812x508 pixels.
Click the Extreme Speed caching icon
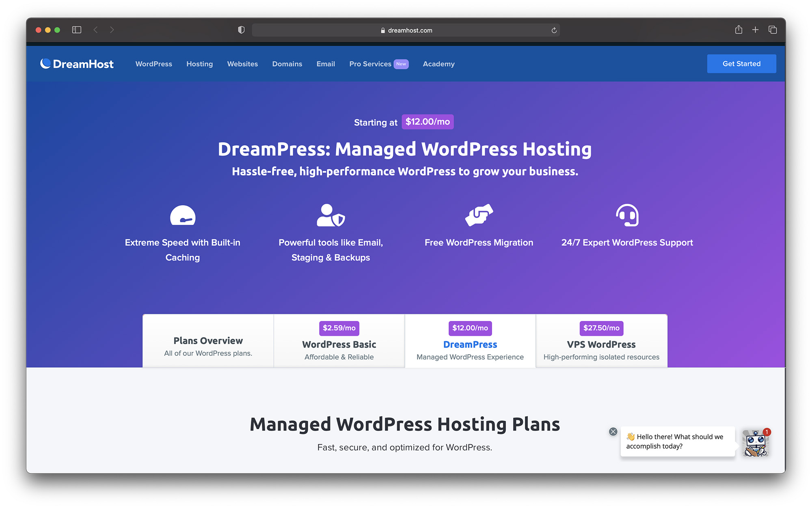(183, 215)
